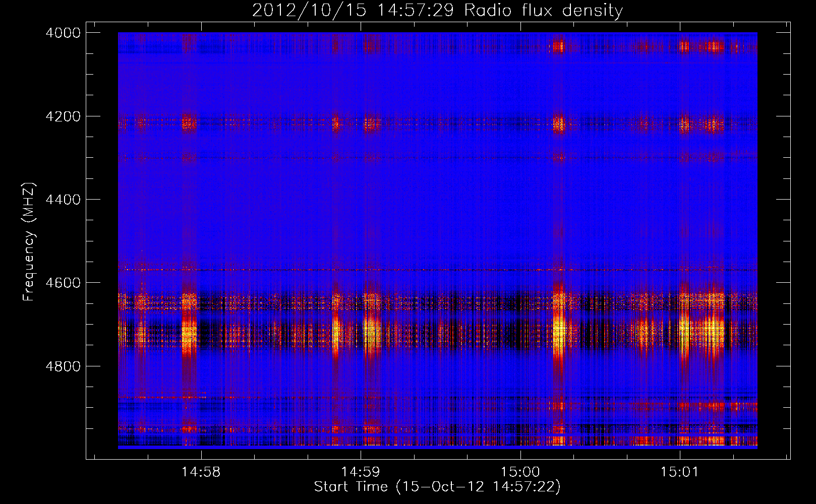816x504 pixels.
Task: Click the 14:58 time tick label
Action: (201, 472)
